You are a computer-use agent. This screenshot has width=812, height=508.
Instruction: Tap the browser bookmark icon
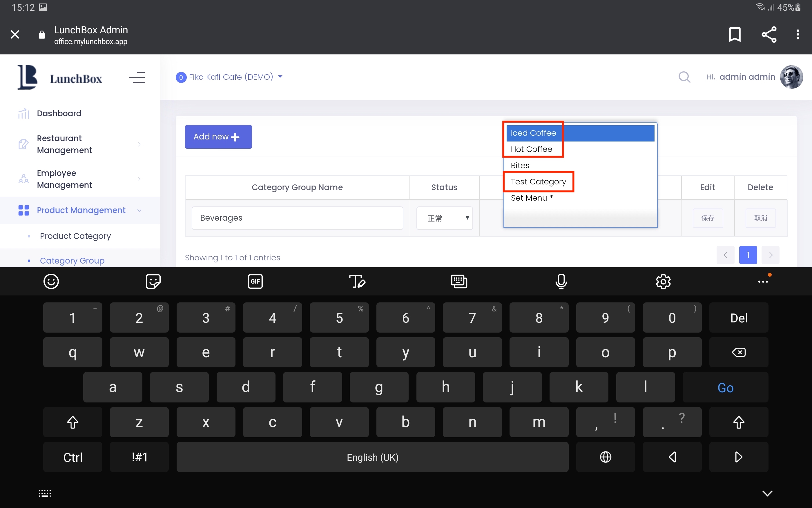(734, 34)
